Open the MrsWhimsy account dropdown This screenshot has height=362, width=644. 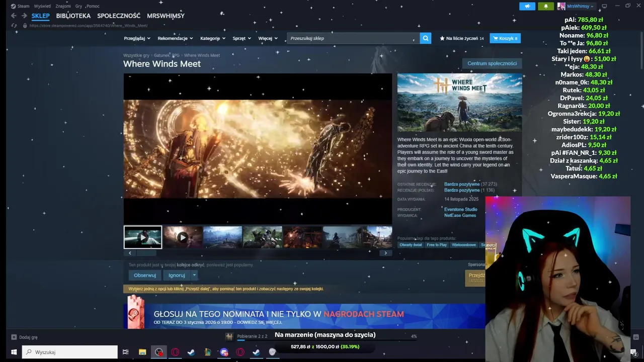coord(580,6)
